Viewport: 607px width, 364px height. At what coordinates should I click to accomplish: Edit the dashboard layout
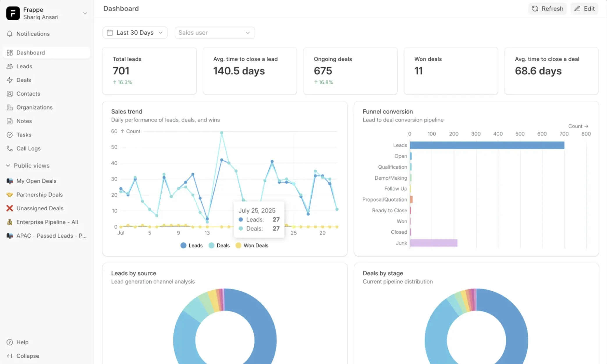tap(584, 9)
